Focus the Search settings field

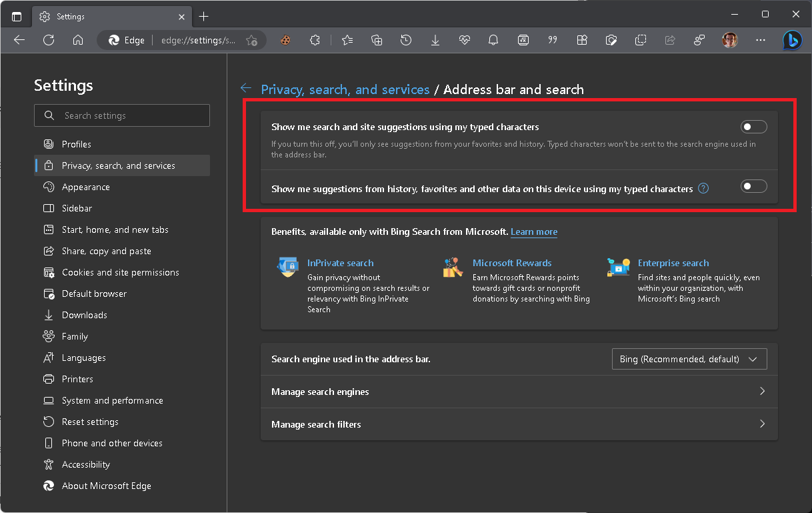[x=122, y=115]
